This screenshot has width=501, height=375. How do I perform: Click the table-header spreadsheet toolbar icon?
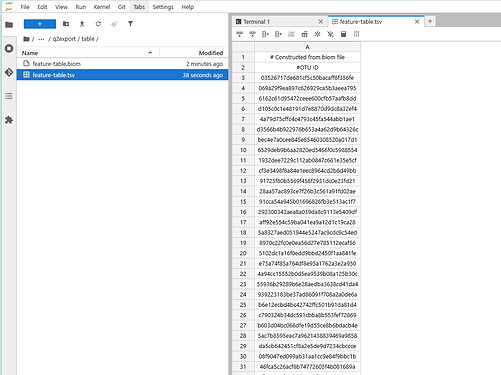[x=304, y=34]
